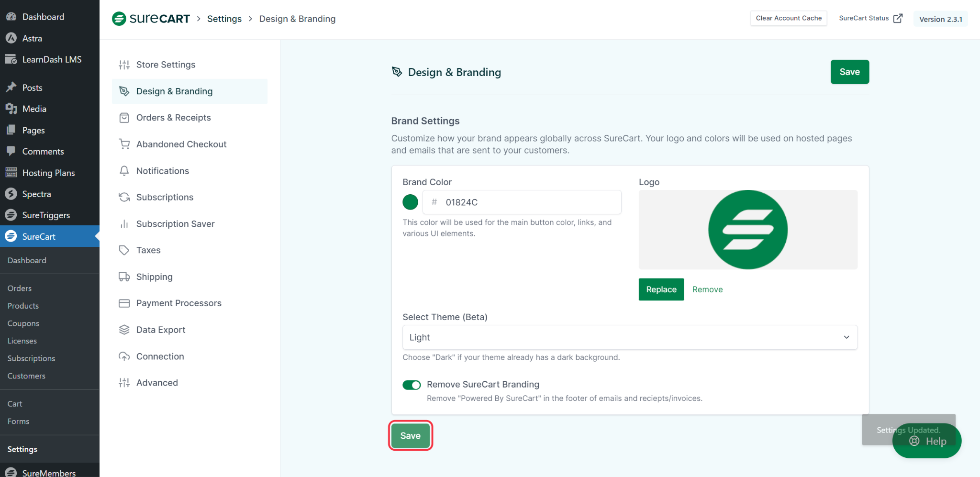
Task: Click the Payment Processors card icon
Action: 124,303
